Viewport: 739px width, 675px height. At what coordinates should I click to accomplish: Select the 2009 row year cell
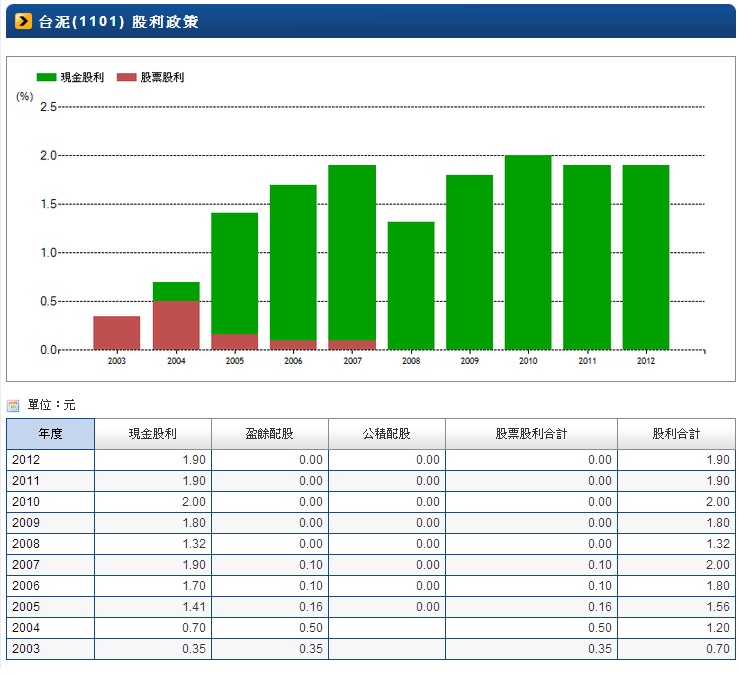pos(50,523)
